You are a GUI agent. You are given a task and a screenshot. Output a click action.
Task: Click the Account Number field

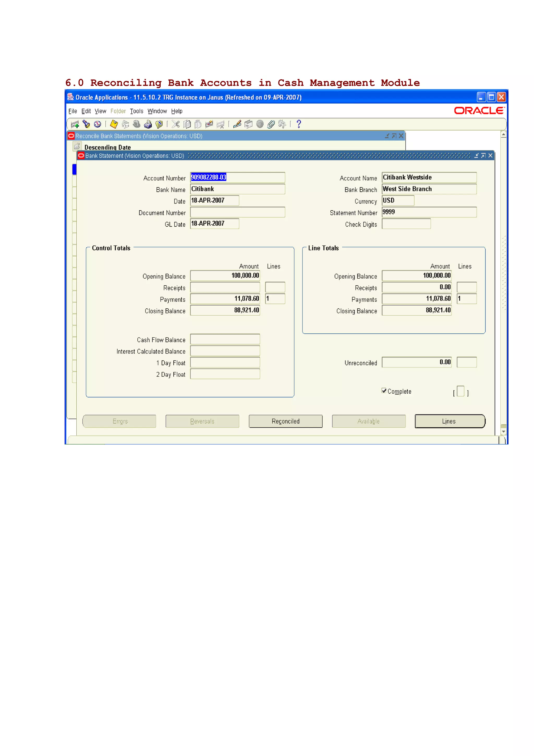[238, 177]
